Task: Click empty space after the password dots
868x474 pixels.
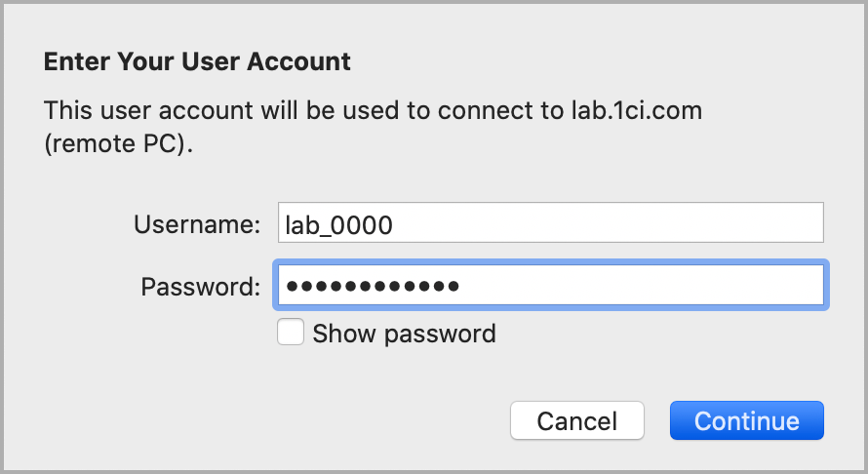Action: 634,286
